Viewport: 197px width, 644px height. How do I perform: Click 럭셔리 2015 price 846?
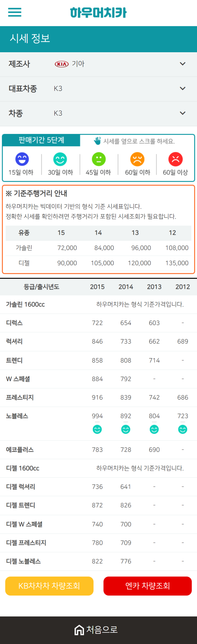[97, 342]
